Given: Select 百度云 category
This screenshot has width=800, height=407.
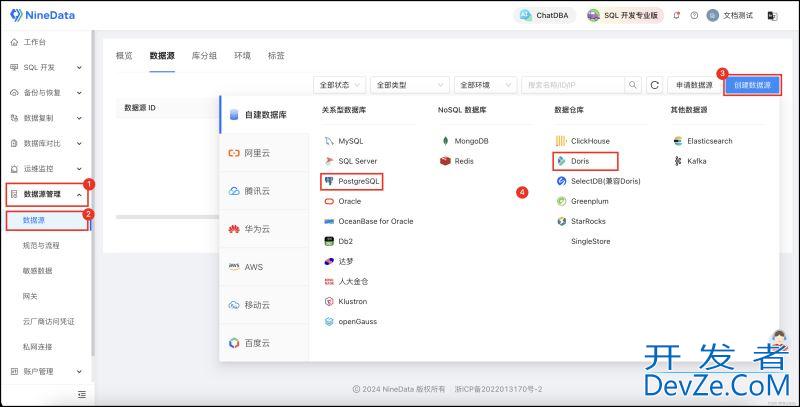Looking at the screenshot, I should coord(264,343).
